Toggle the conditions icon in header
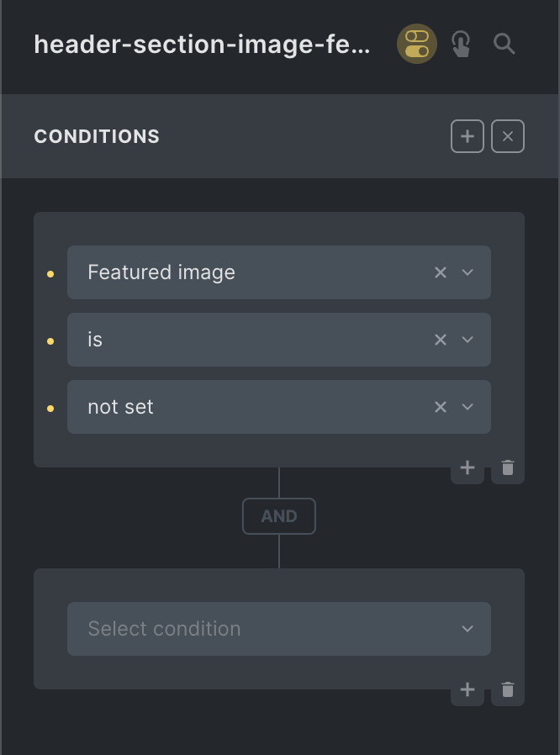This screenshot has width=560, height=755. (416, 44)
